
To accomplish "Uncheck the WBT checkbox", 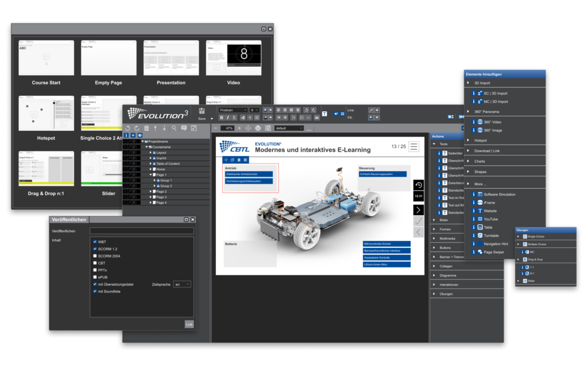I will [95, 242].
